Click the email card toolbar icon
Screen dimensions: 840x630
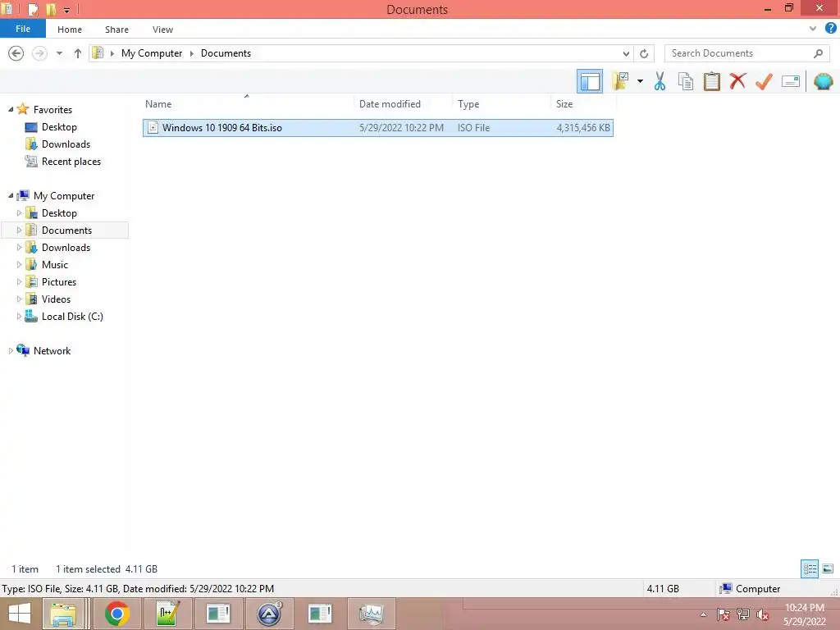(791, 81)
